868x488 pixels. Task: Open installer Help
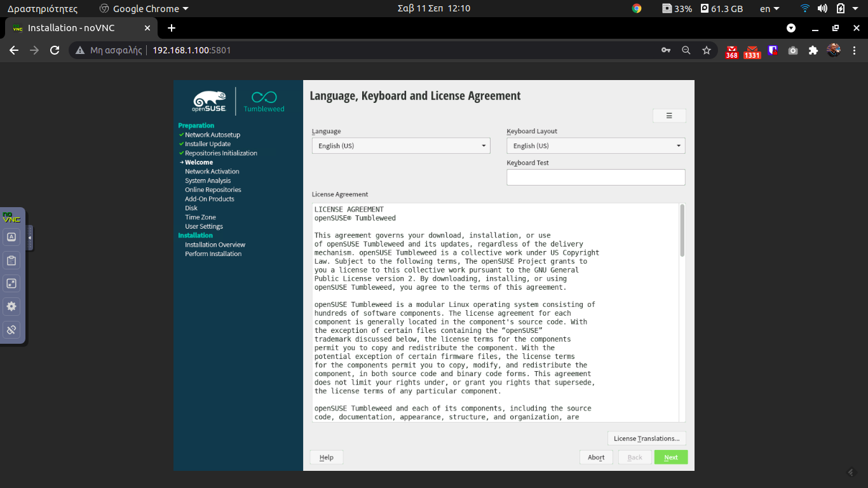tap(327, 457)
